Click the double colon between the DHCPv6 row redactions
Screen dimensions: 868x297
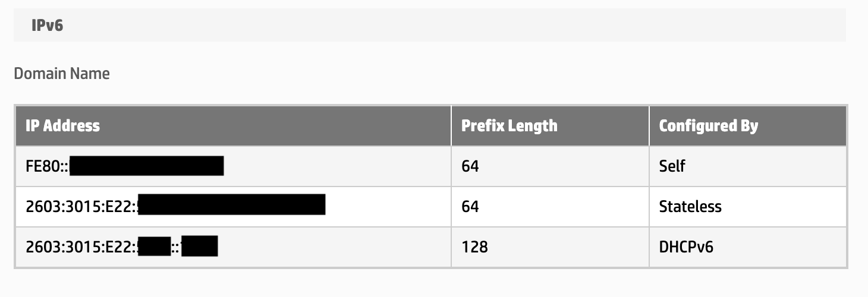pos(176,246)
